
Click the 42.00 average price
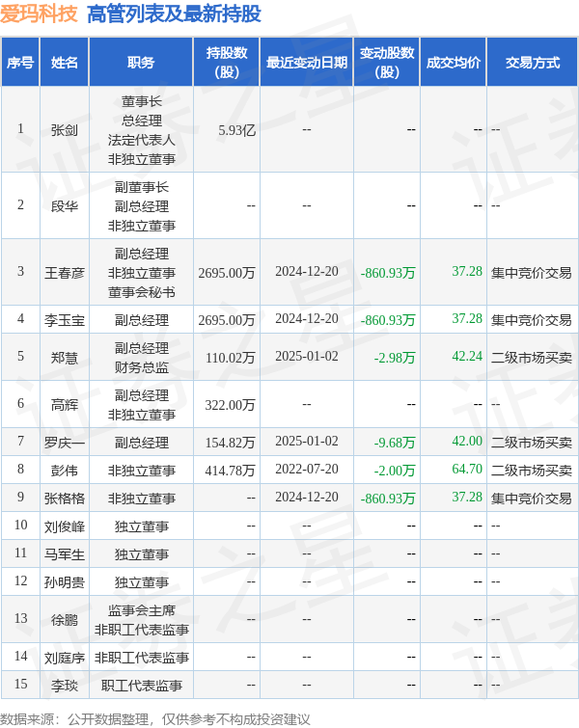(x=467, y=441)
